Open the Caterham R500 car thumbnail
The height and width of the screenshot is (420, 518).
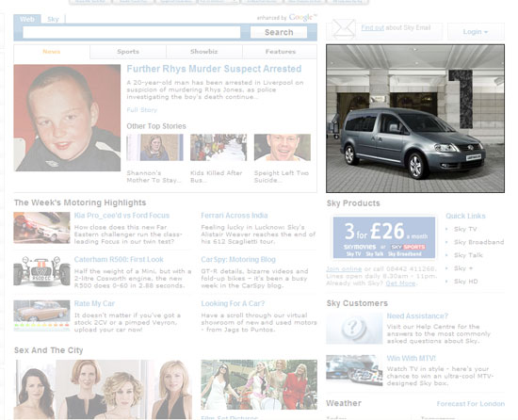click(41, 271)
